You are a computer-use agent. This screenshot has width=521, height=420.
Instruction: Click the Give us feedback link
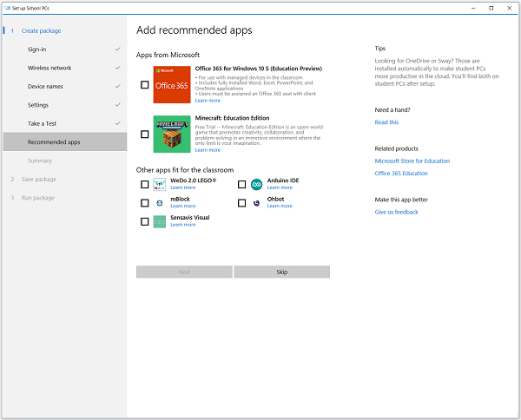click(396, 212)
